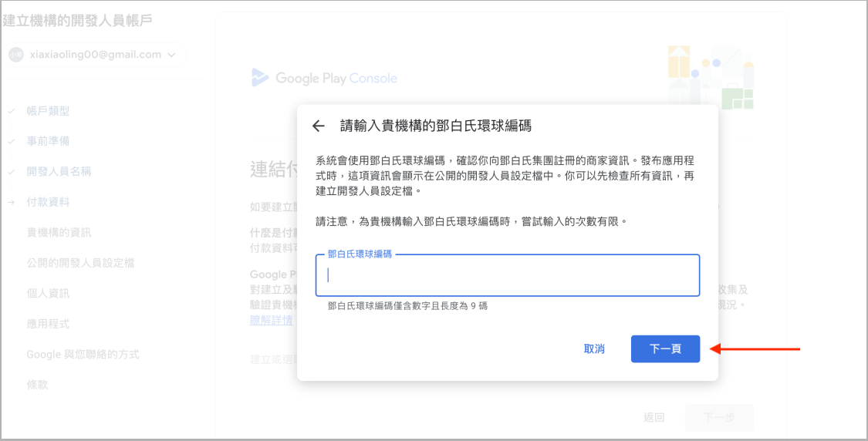The height and width of the screenshot is (441, 868).
Task: Go back using the dialog's left arrow
Action: (x=319, y=126)
